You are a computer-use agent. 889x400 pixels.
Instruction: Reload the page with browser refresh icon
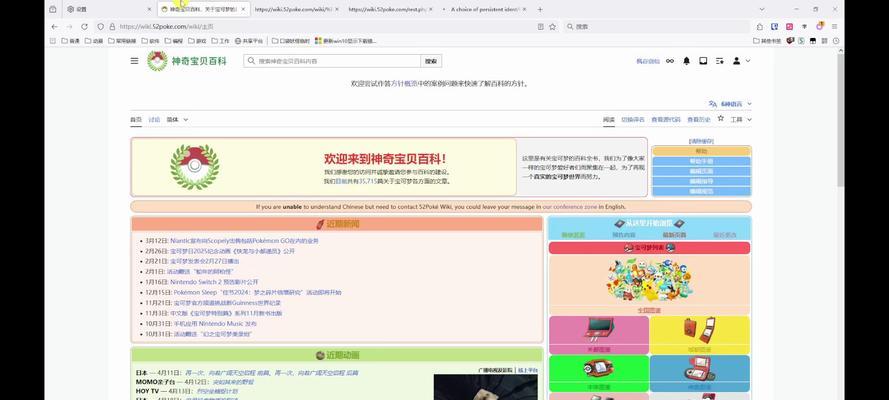pos(84,27)
